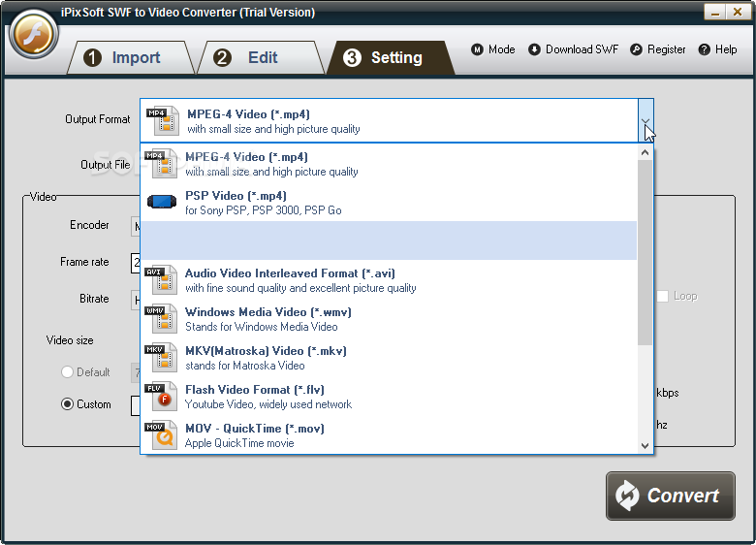Open the Import tab
The width and height of the screenshot is (756, 545).
[x=131, y=57]
